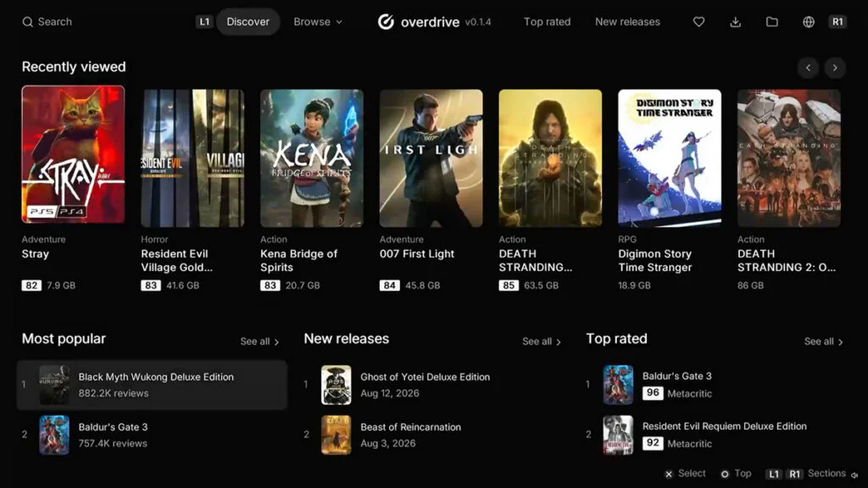Screen dimensions: 868x488
Task: Click the 92 Metacritic score badge
Action: tap(653, 443)
